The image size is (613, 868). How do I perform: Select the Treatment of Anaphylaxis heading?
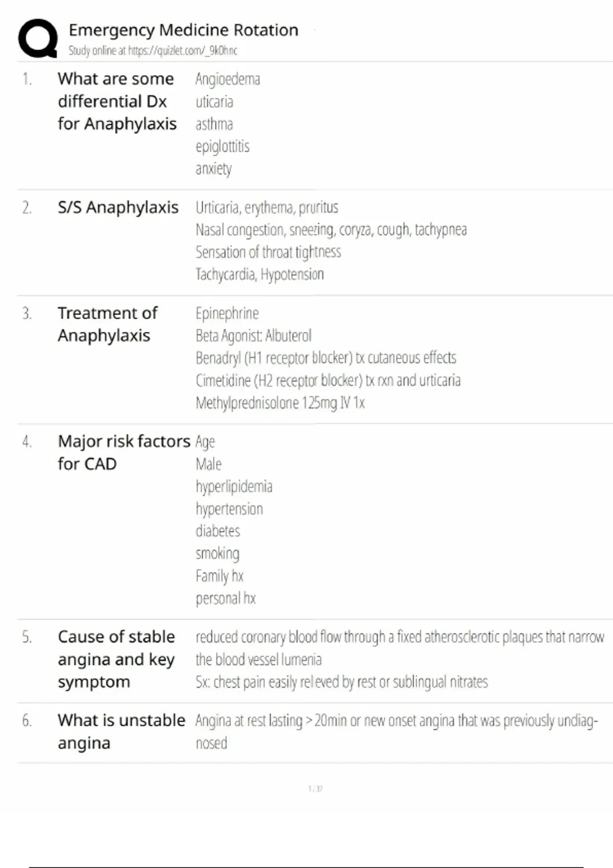click(x=107, y=324)
